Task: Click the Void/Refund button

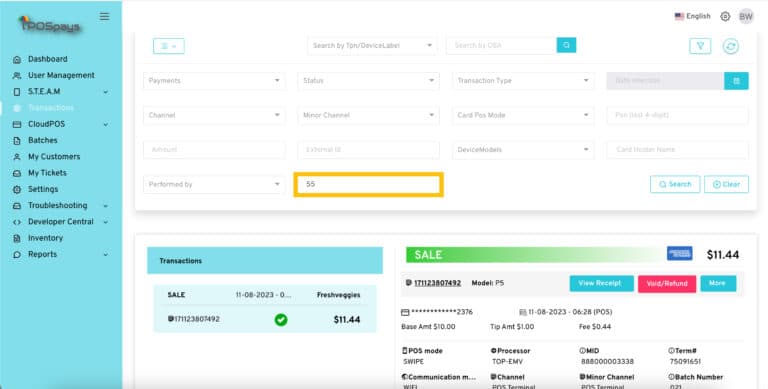Action: coord(667,284)
